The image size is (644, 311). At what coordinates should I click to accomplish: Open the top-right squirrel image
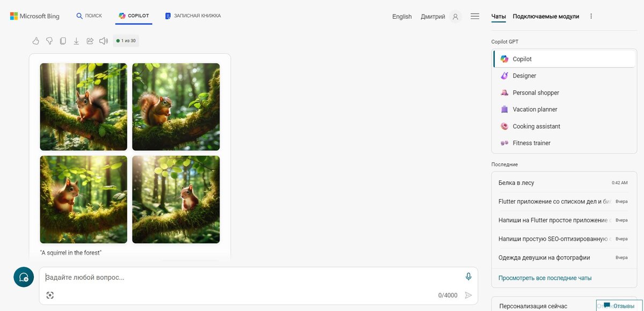(176, 107)
